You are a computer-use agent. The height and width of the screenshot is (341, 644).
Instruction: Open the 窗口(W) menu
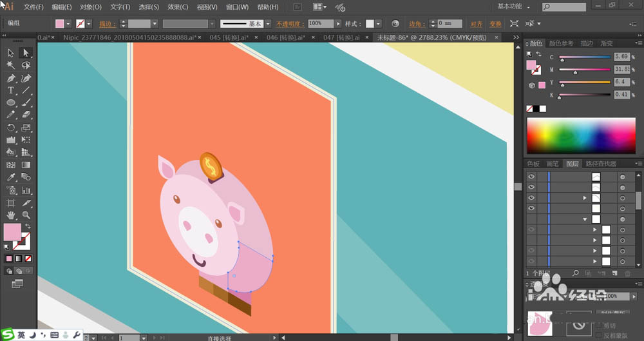coord(237,7)
